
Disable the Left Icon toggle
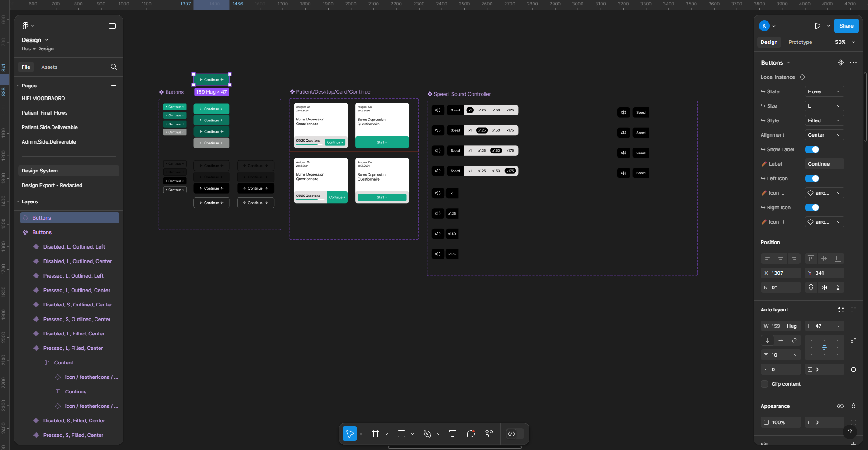pos(812,178)
